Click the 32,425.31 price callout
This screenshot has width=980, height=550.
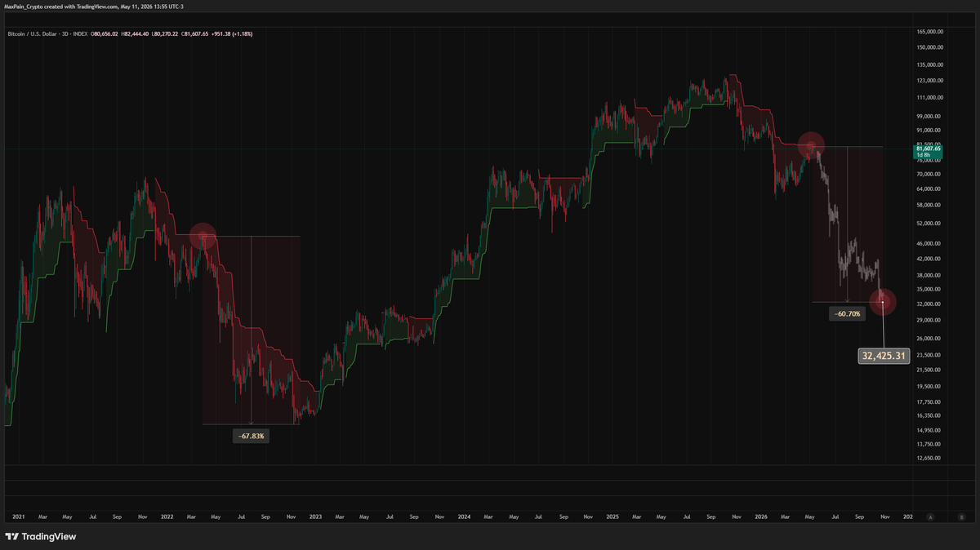click(884, 356)
